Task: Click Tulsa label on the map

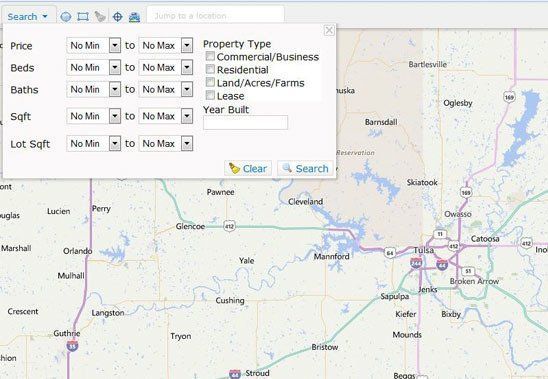Action: (x=424, y=250)
